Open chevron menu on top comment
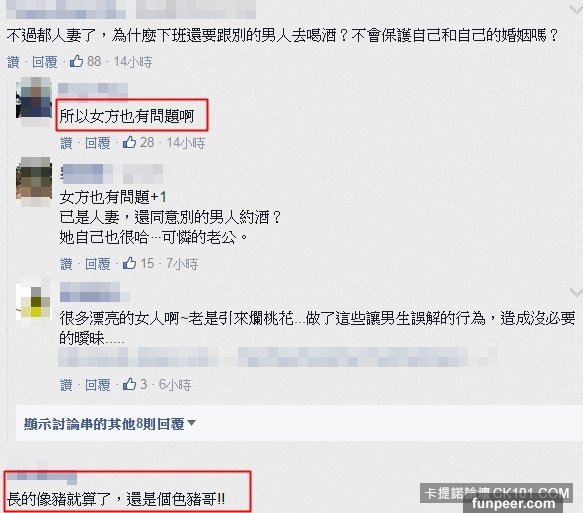Image resolution: width=583 pixels, height=513 pixels. [576, 10]
